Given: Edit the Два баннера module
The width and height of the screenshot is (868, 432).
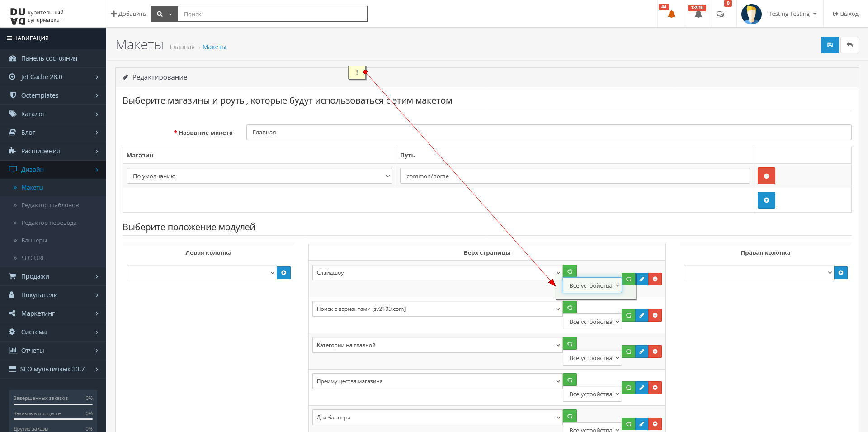Looking at the screenshot, I should click(642, 424).
